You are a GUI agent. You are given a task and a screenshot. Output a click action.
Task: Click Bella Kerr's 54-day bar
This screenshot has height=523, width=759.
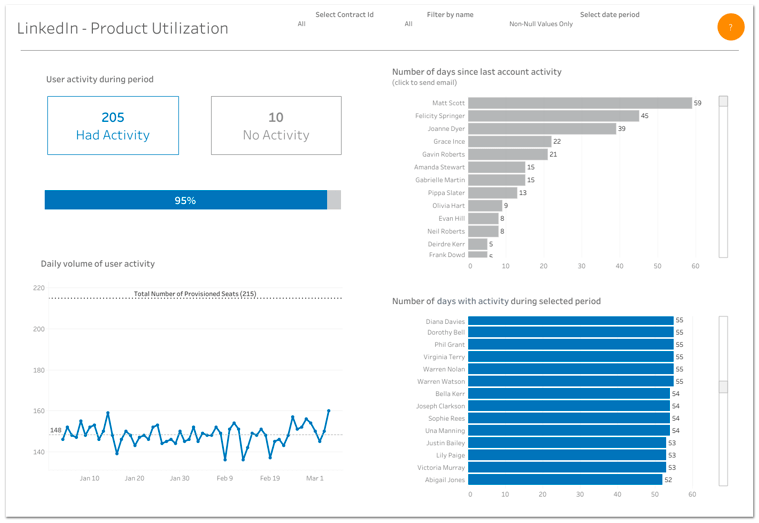pyautogui.click(x=569, y=394)
